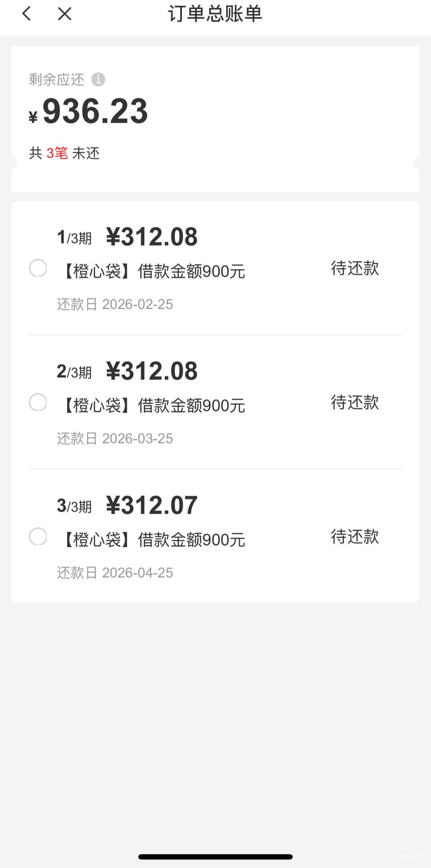Viewport: 431px width, 868px height.
Task: Tap the 共3笔未还 summary text
Action: [64, 153]
